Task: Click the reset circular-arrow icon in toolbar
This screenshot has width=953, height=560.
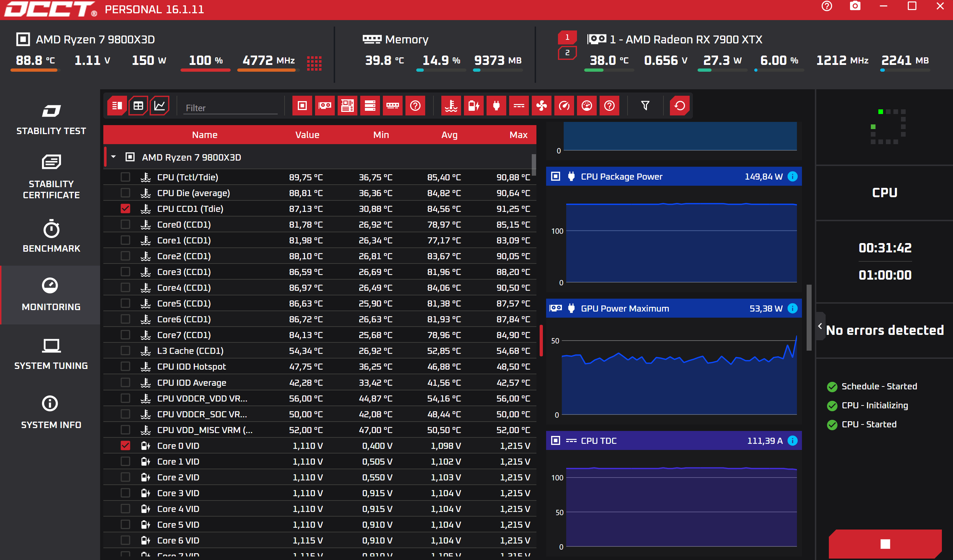Action: tap(680, 106)
